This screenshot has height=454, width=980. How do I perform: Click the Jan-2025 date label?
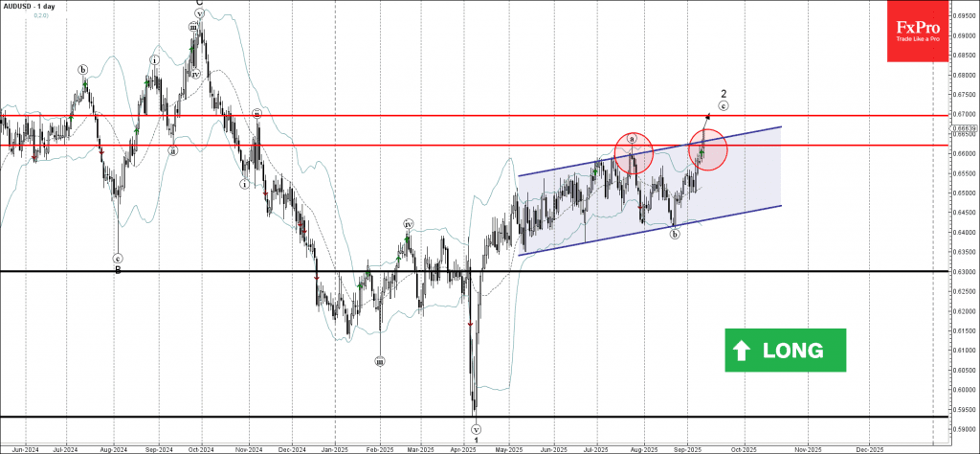tap(335, 449)
